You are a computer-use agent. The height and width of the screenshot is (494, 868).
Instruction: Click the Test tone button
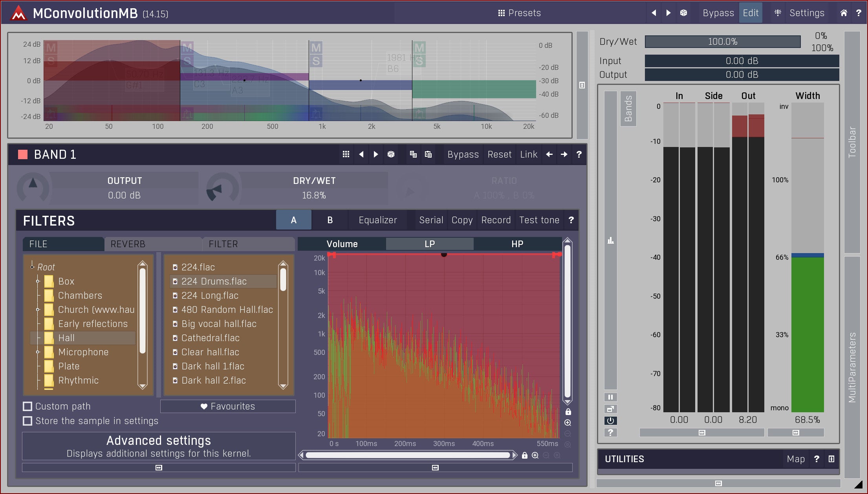[539, 220]
